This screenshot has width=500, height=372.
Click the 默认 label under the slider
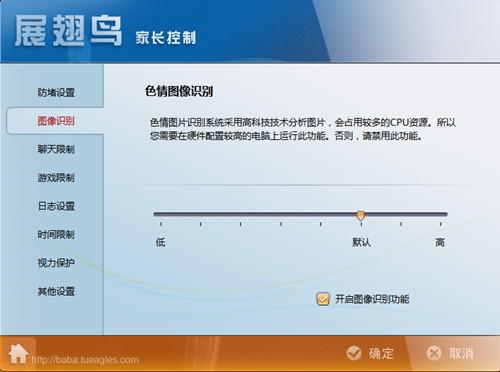coord(362,242)
